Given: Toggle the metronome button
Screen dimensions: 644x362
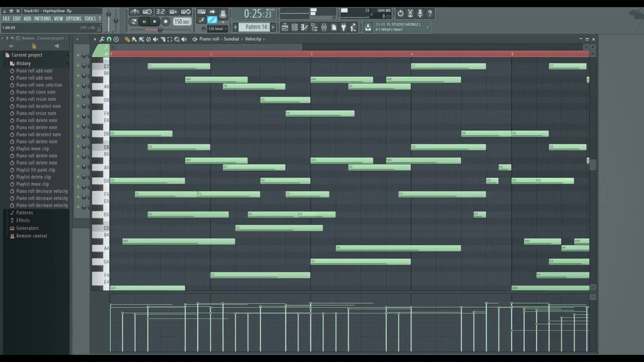Looking at the screenshot, I should (135, 12).
